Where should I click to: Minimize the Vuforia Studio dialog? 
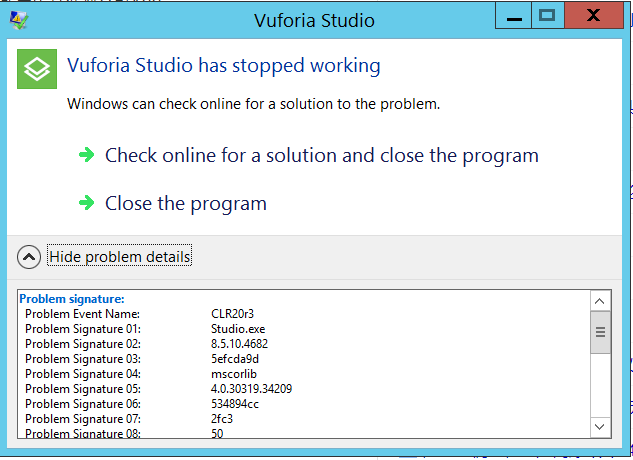pos(514,16)
